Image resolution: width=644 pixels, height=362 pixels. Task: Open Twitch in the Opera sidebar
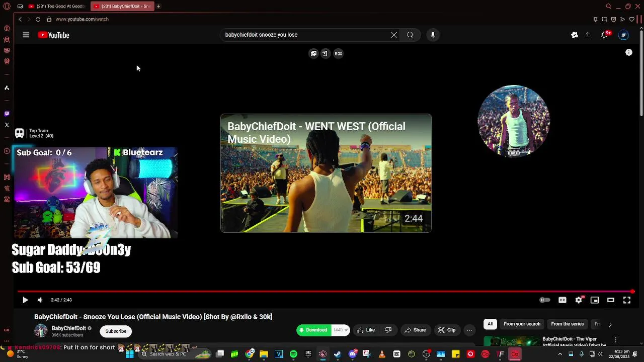click(x=7, y=114)
